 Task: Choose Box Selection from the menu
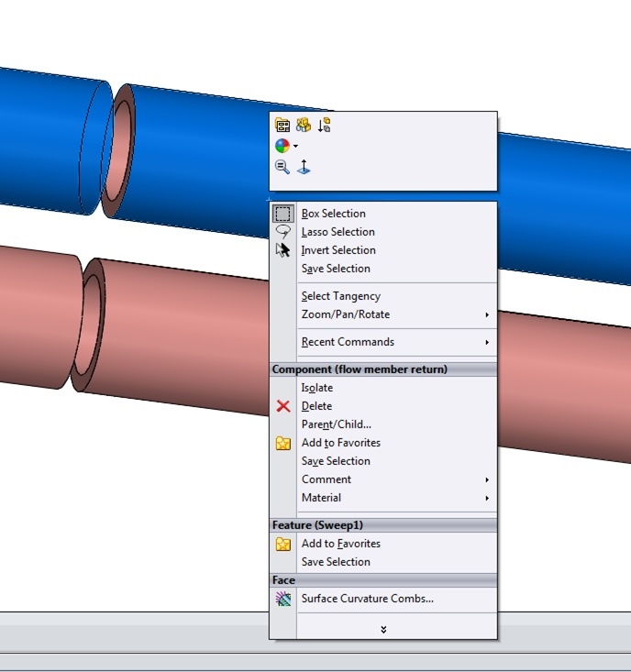coord(334,214)
